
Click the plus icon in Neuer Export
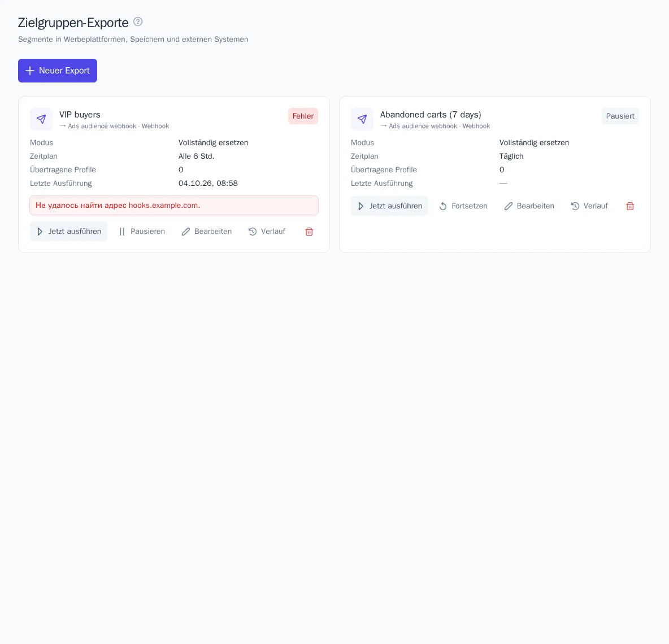coord(30,71)
